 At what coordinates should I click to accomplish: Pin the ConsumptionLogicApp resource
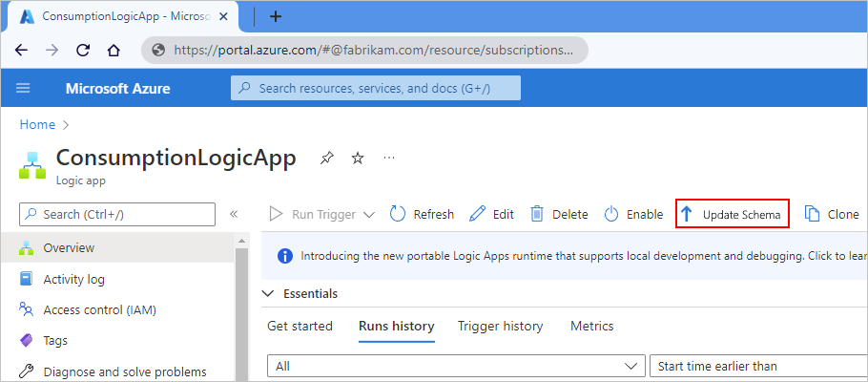pos(327,158)
